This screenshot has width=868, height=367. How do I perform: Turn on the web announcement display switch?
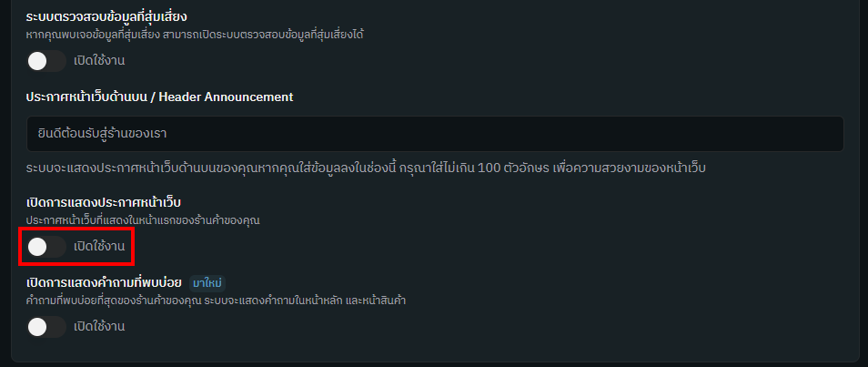coord(45,246)
